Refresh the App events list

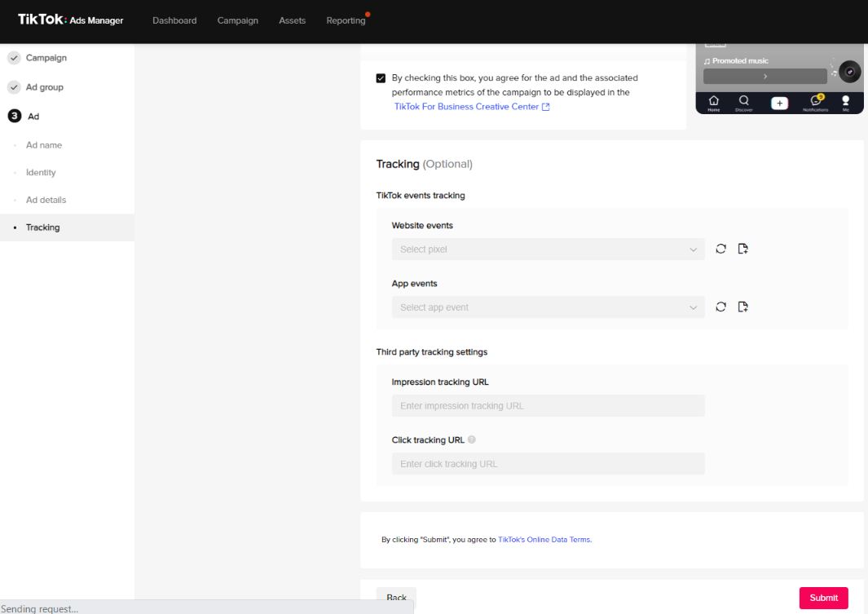coord(720,307)
